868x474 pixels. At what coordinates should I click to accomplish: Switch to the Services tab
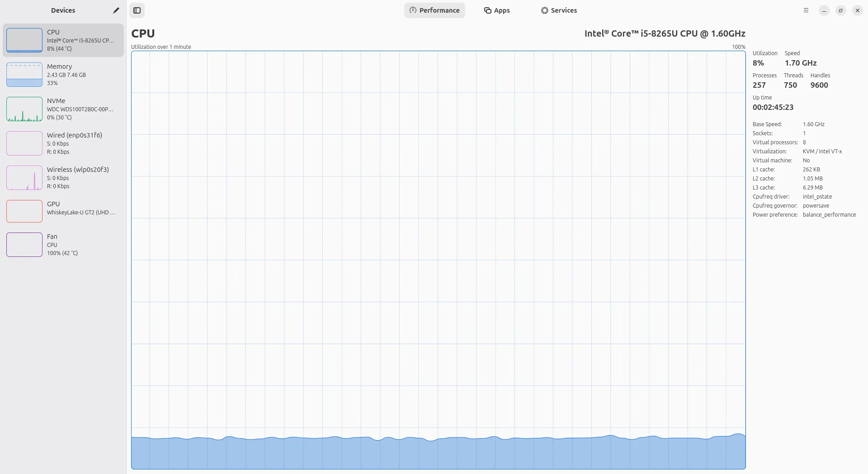tap(559, 10)
